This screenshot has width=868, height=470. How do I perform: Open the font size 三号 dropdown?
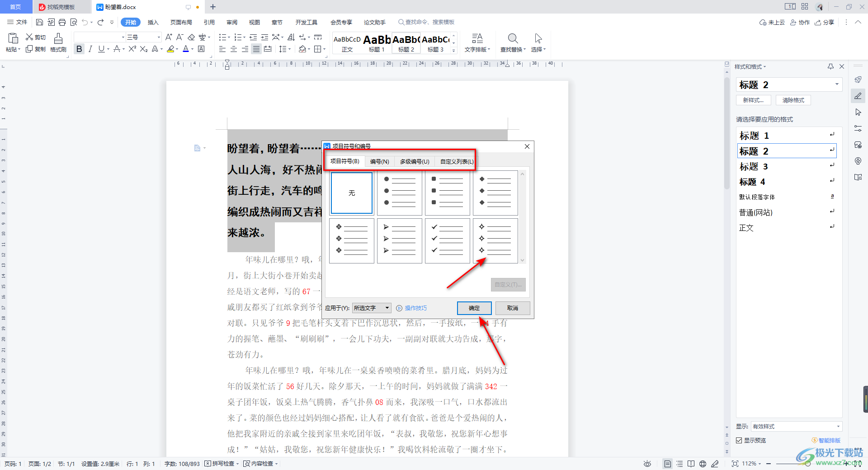point(159,37)
